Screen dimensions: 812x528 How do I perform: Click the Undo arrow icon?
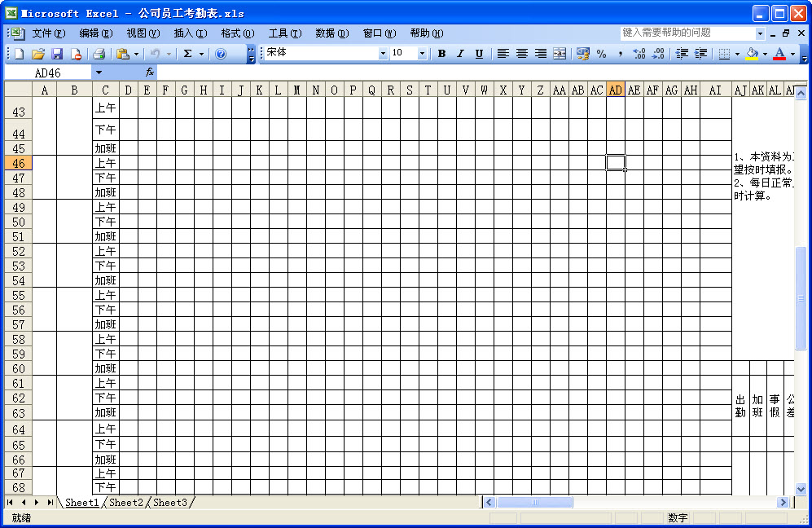coord(155,53)
